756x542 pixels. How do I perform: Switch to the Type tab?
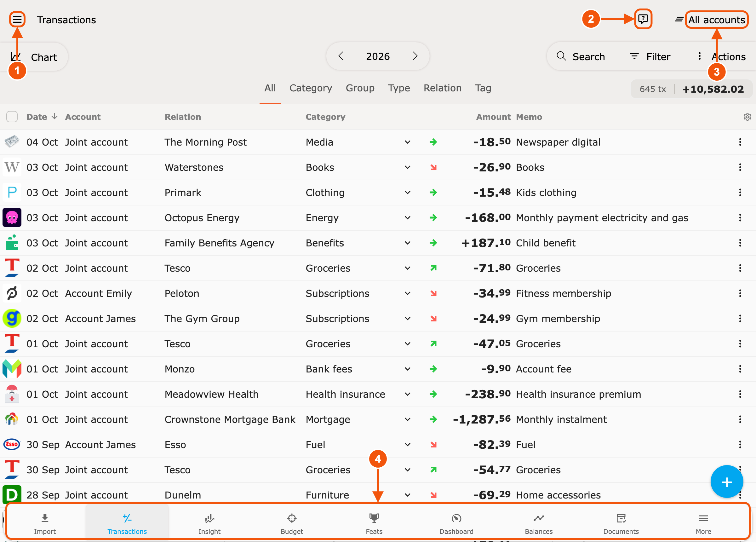(399, 88)
